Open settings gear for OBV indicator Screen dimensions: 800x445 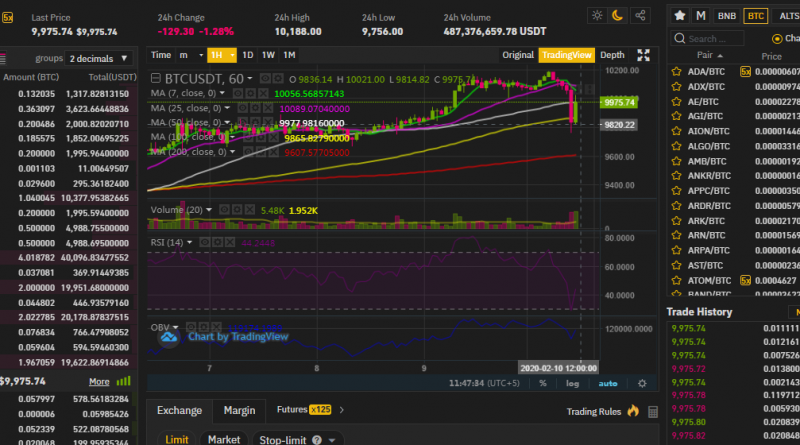(204, 327)
